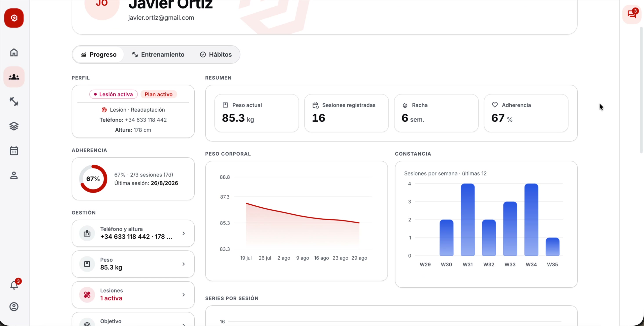Click the ID card icon beside Teléfono y altura
This screenshot has height=326, width=644.
click(87, 234)
